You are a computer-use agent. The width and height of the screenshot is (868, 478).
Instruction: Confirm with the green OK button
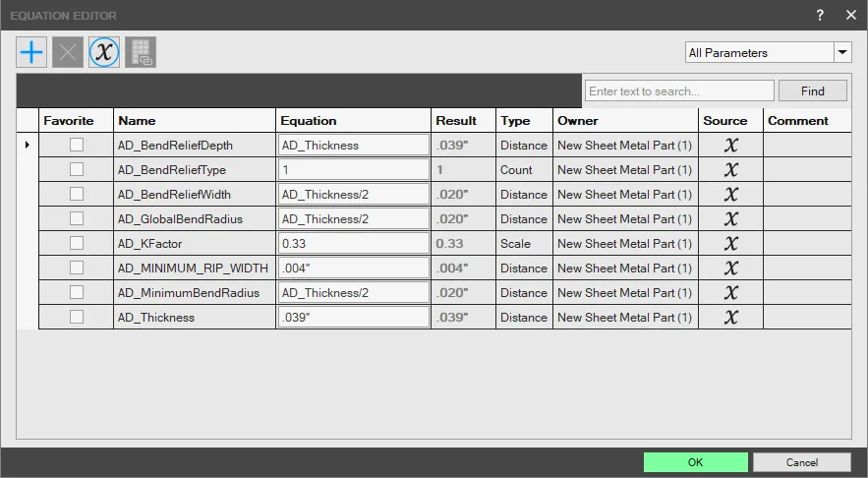pos(695,462)
